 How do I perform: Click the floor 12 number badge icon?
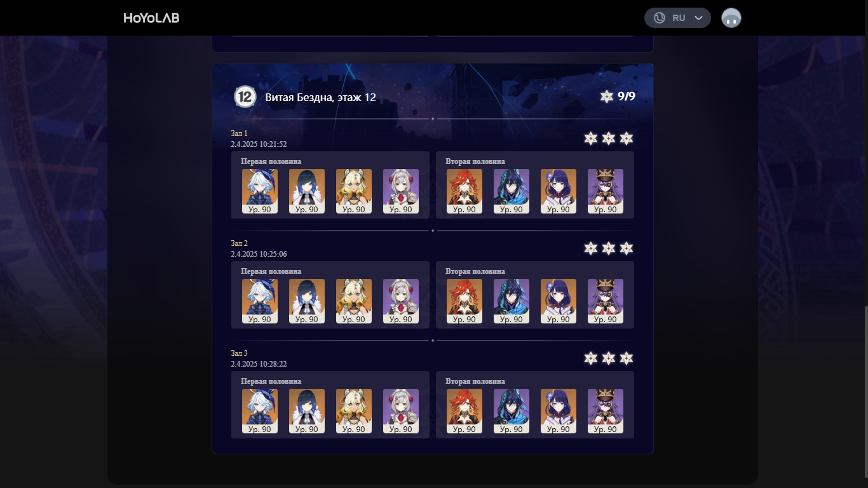pos(245,97)
